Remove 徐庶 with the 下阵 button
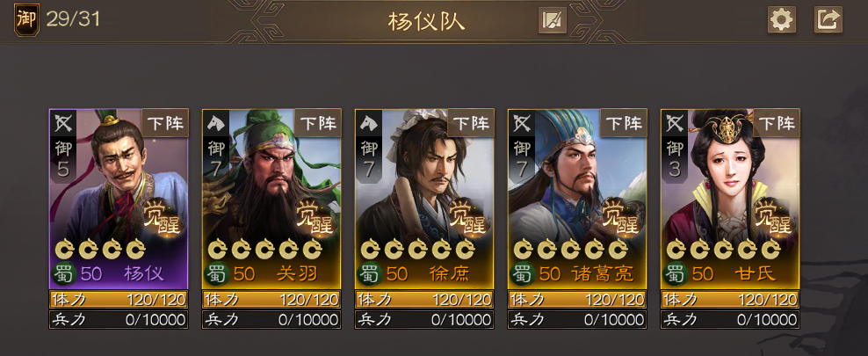 point(471,123)
